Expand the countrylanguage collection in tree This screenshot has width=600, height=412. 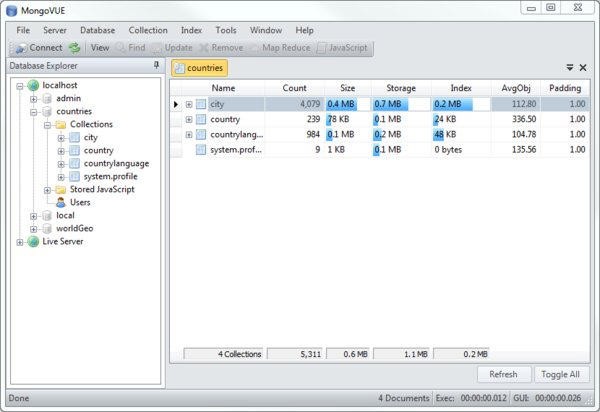(61, 164)
